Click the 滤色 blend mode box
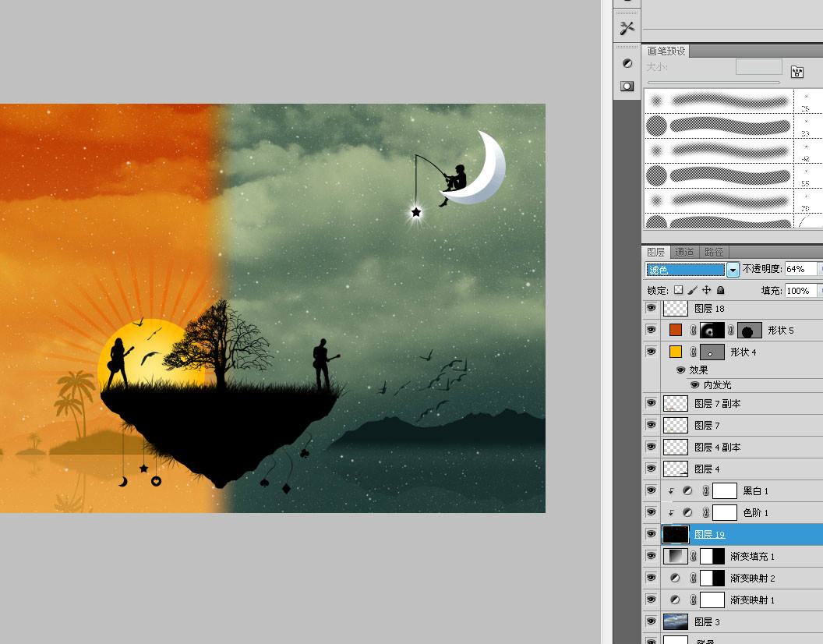 click(x=686, y=270)
